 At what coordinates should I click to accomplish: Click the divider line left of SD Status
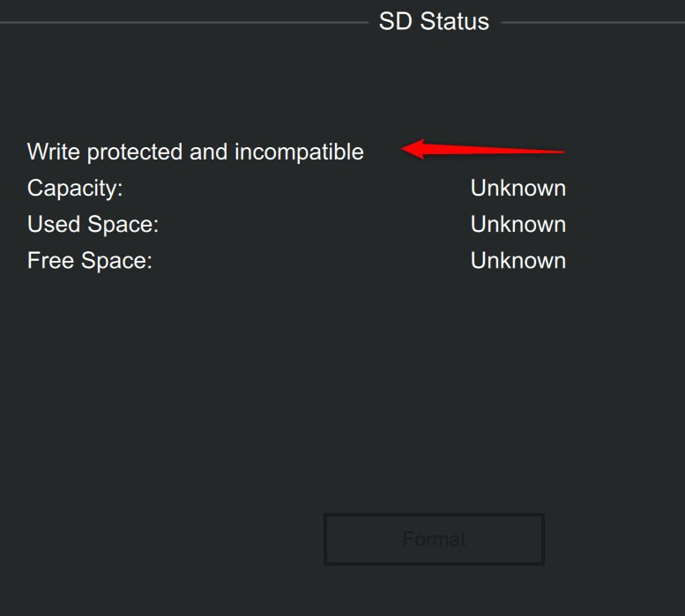[x=184, y=22]
